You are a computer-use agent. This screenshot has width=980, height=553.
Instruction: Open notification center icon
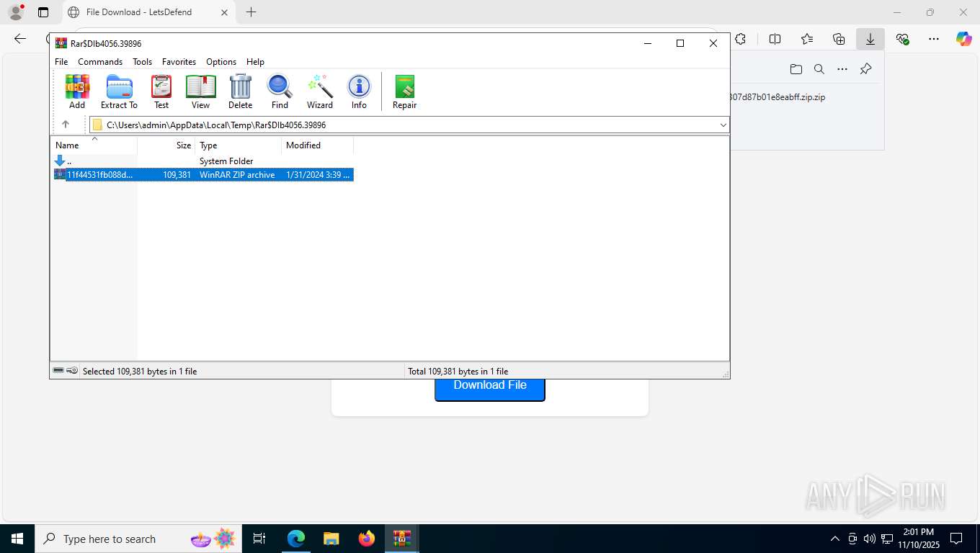[x=956, y=539]
